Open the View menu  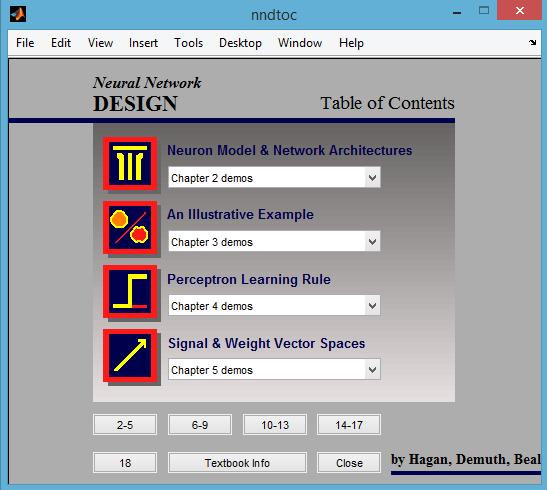[x=100, y=43]
